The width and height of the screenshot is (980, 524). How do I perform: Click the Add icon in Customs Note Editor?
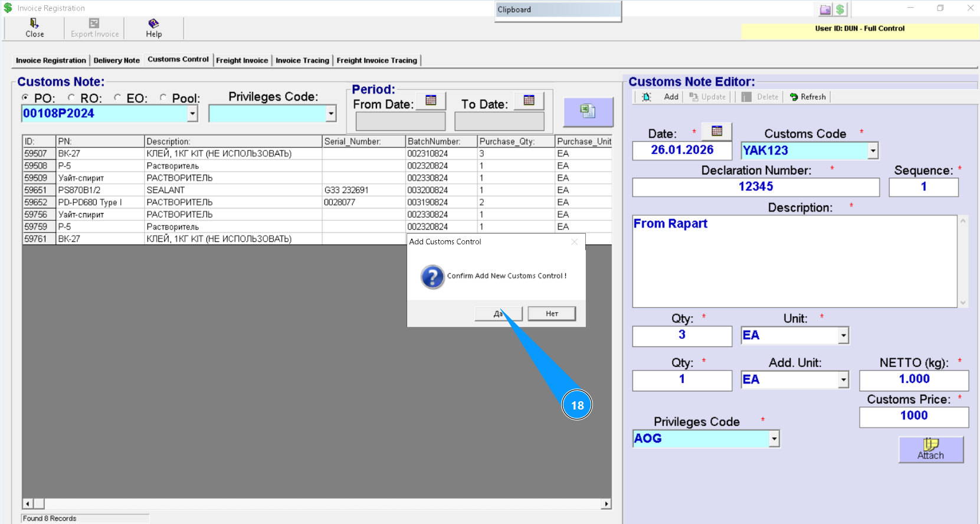pos(647,97)
